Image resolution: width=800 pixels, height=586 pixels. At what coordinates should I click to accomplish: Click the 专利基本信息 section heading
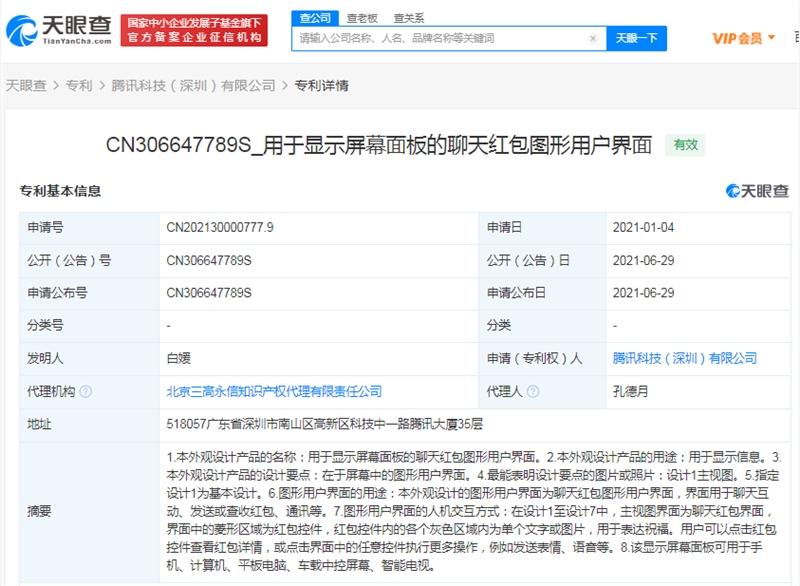point(60,191)
